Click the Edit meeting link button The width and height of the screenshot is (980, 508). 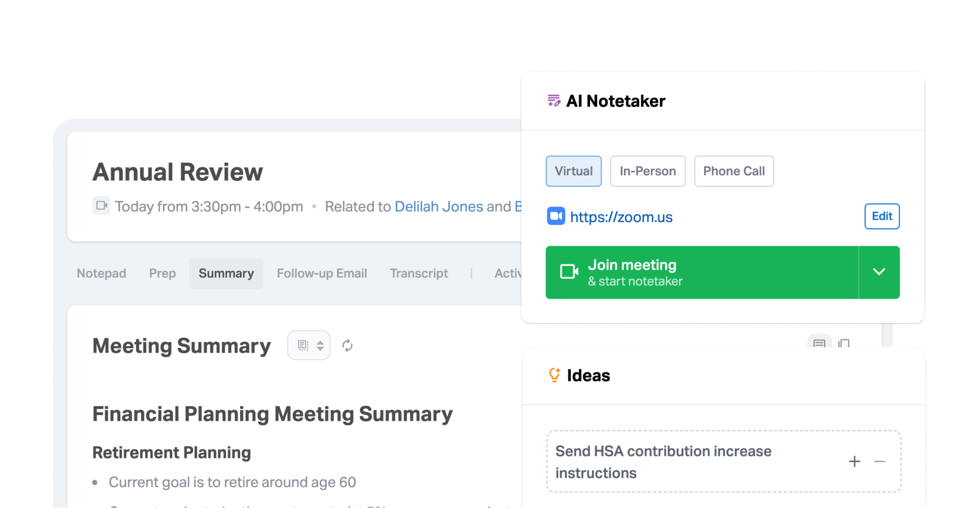click(x=882, y=216)
